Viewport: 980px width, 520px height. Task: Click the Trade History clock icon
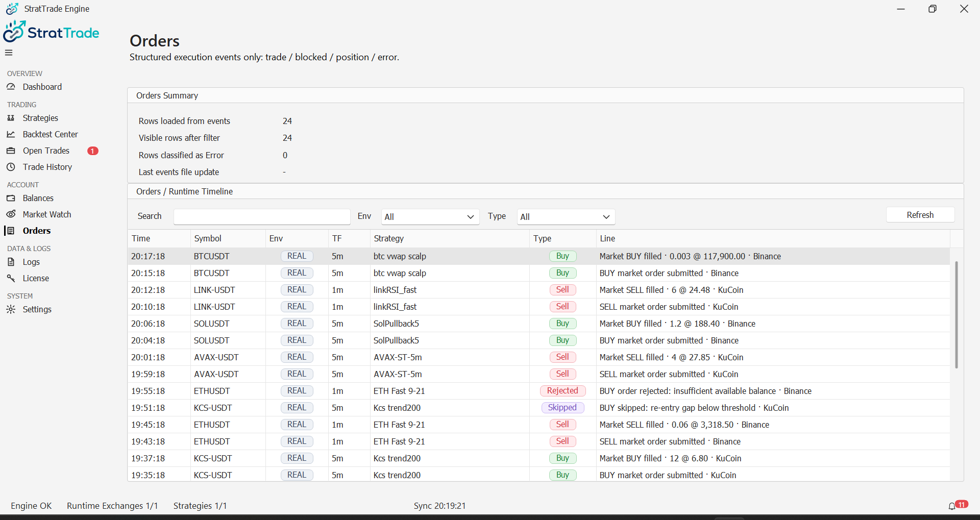click(x=11, y=167)
